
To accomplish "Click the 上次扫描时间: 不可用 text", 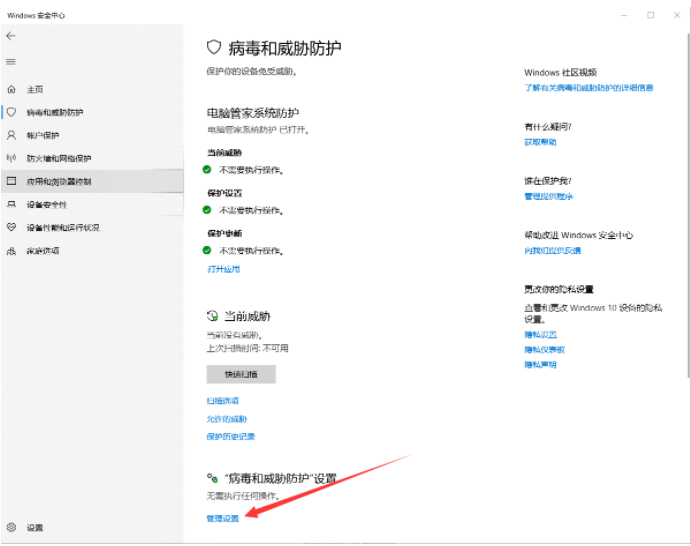I will click(248, 348).
